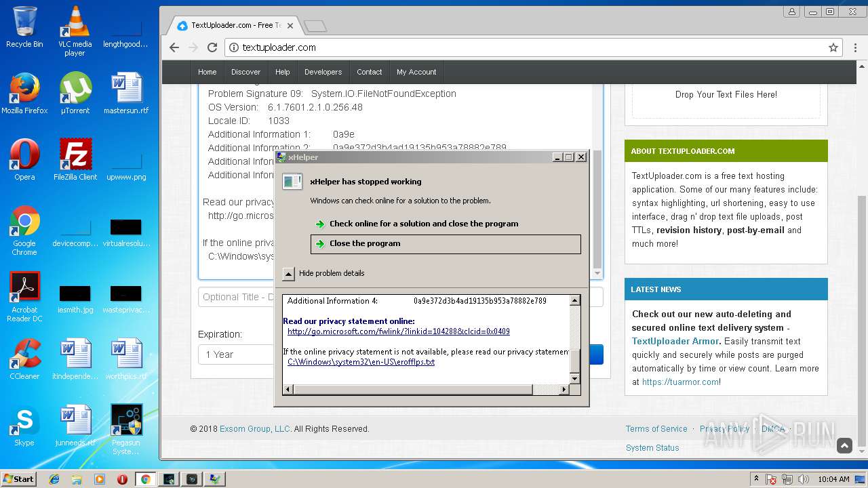Show hidden tray icons arrow
The width and height of the screenshot is (868, 488).
756,479
